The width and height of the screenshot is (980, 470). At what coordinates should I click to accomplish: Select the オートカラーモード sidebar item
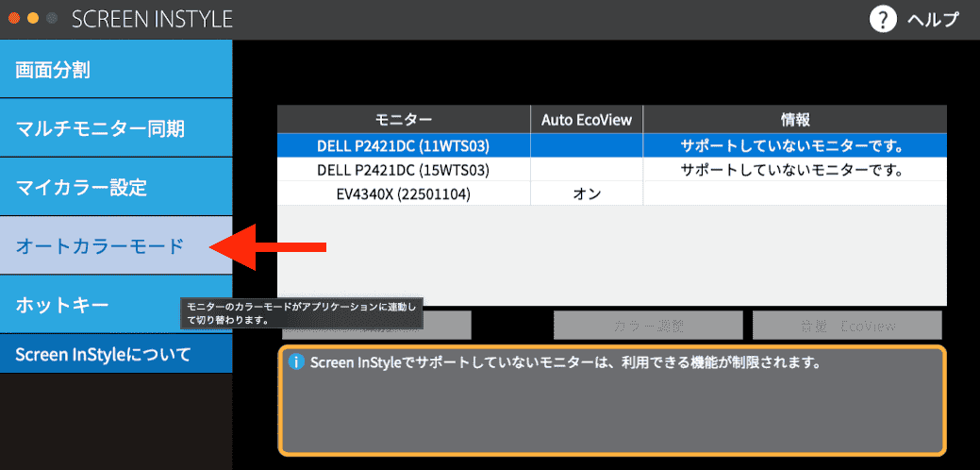tap(116, 245)
